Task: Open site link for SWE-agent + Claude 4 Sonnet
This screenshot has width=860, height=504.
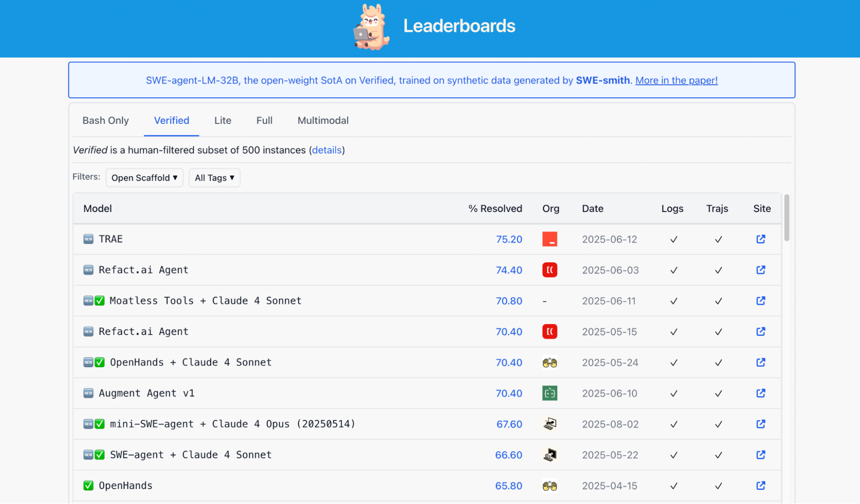Action: point(761,455)
